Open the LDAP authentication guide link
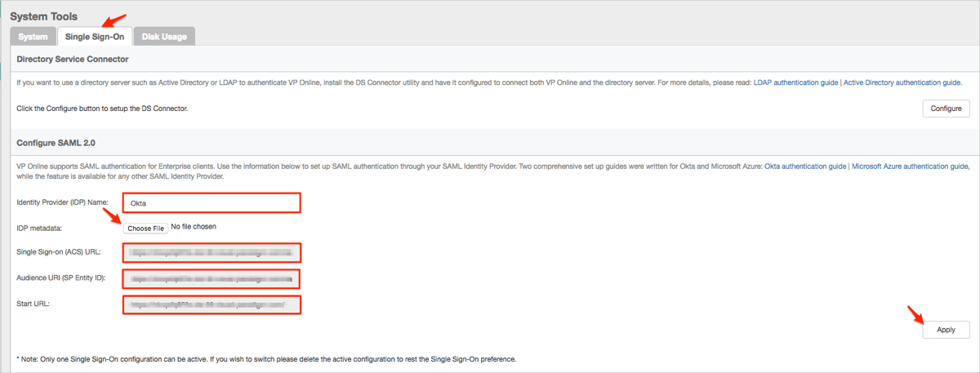This screenshot has height=373, width=980. [795, 82]
